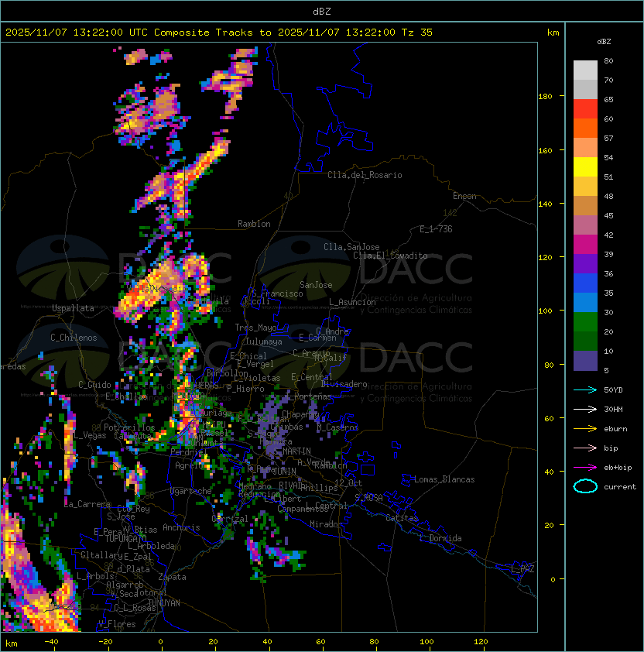Click the Ramblon place label
This screenshot has width=644, height=652.
254,224
